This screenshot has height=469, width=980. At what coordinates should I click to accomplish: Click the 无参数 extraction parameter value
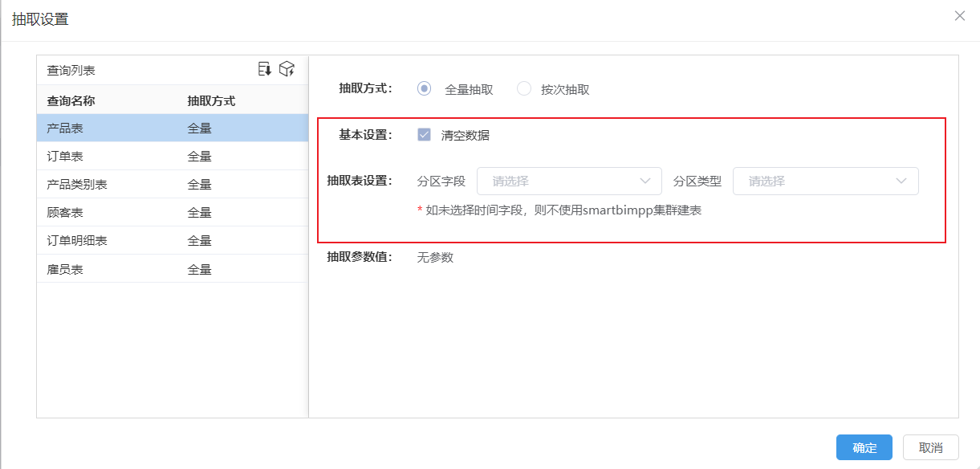click(x=435, y=257)
